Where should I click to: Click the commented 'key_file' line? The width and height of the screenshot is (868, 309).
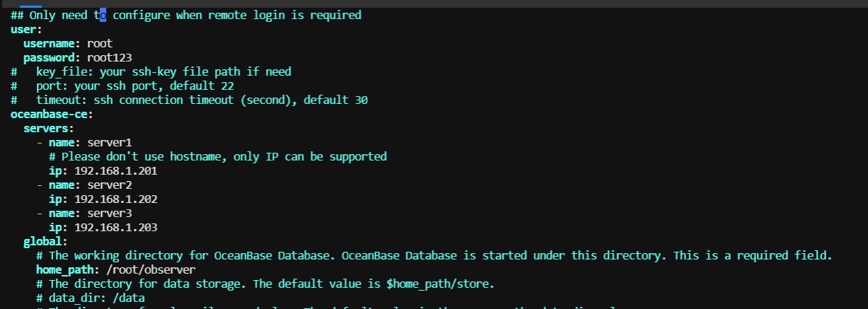[x=151, y=71]
